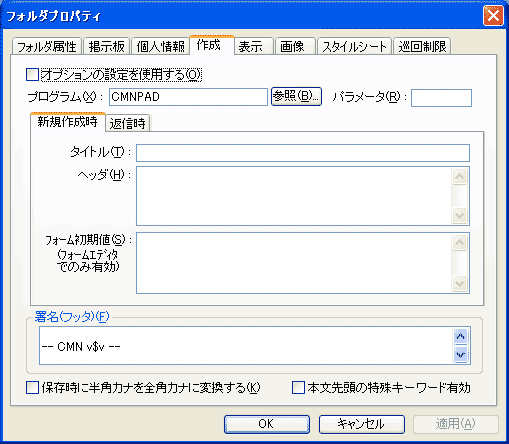Check 保存時に半角カナを全角カナに変換する option
This screenshot has width=509, height=444.
[x=32, y=388]
